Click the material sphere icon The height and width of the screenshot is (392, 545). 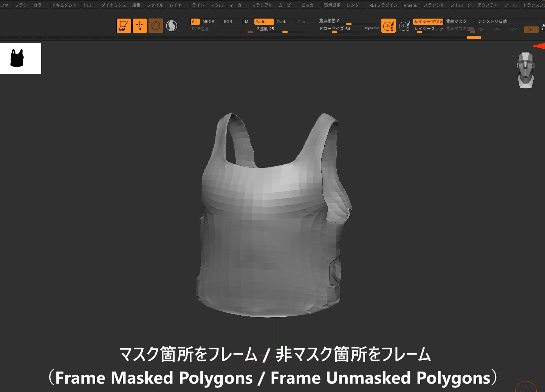click(x=172, y=25)
